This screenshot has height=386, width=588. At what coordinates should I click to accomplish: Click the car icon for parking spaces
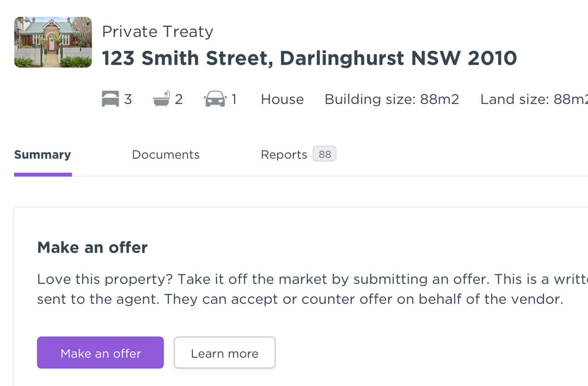(215, 99)
